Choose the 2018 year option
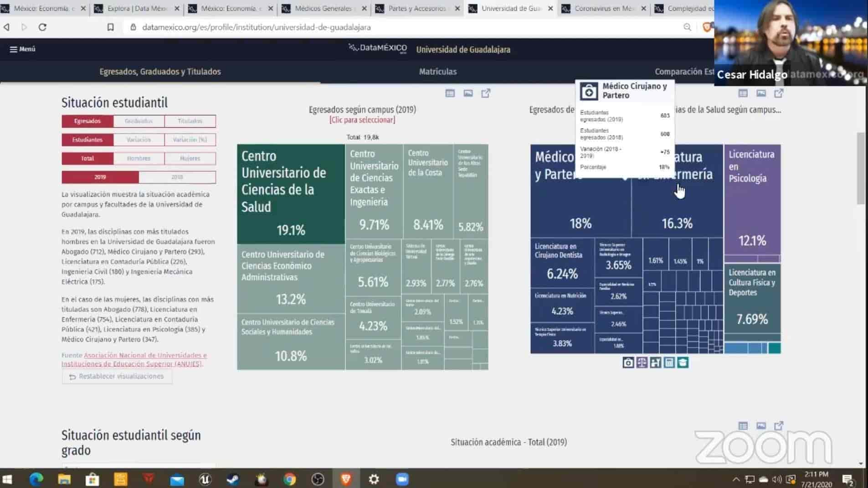The width and height of the screenshot is (868, 488). coord(177,177)
